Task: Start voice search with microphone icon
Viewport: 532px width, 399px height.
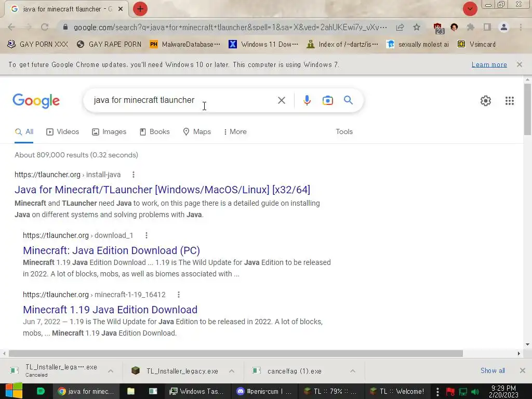Action: tap(307, 100)
